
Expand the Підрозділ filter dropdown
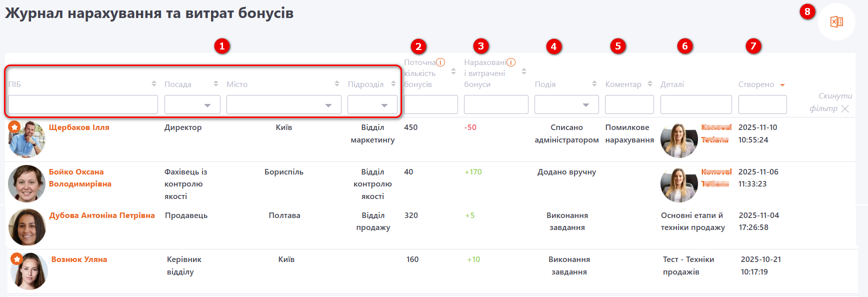point(372,105)
